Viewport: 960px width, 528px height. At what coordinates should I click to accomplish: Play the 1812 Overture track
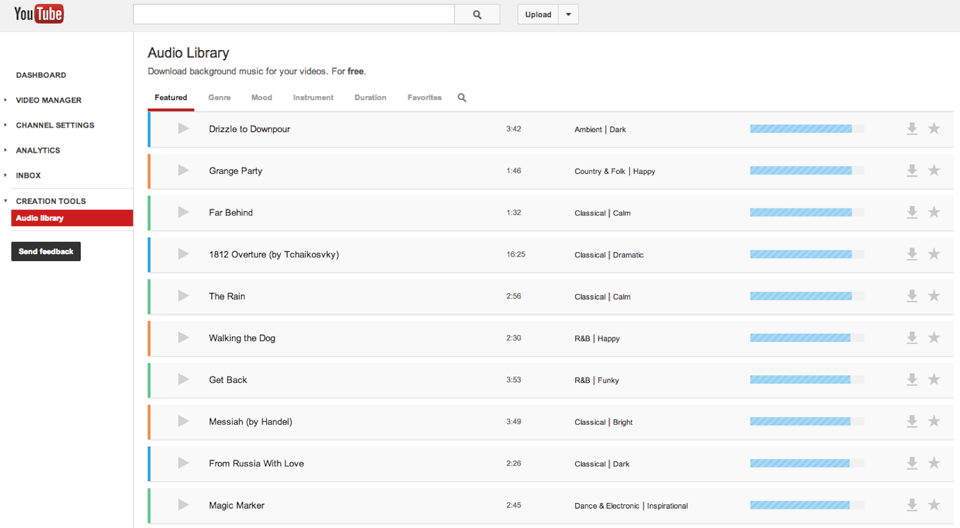click(x=183, y=254)
